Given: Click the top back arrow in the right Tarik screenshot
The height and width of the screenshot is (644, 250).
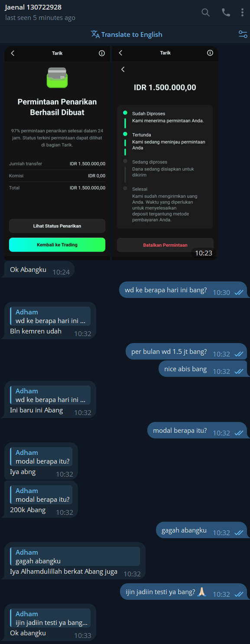Looking at the screenshot, I should coord(120,53).
